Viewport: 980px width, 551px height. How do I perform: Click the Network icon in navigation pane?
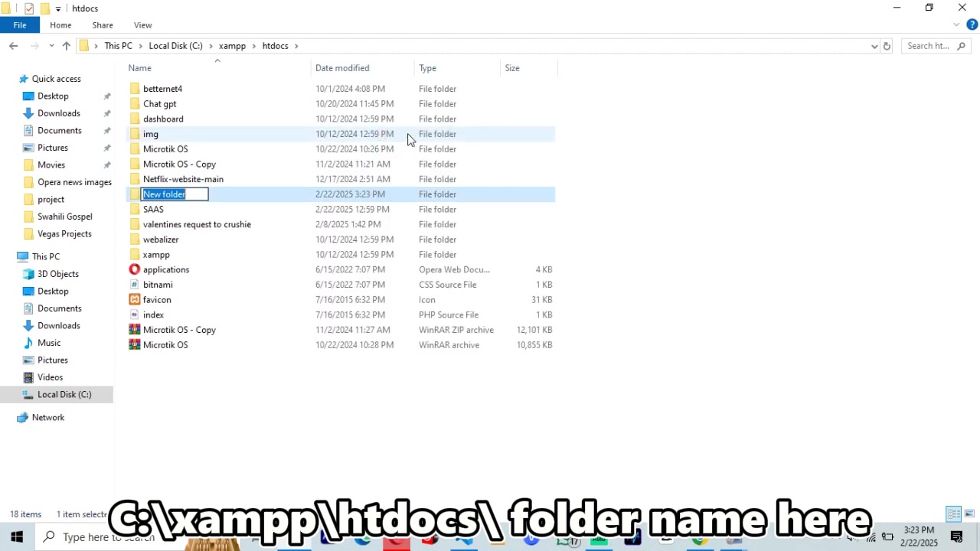tap(23, 418)
